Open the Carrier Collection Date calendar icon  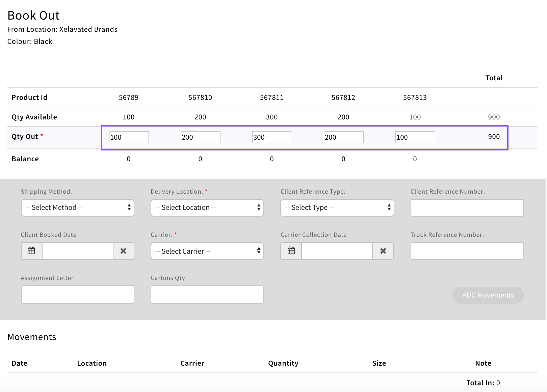(x=291, y=251)
